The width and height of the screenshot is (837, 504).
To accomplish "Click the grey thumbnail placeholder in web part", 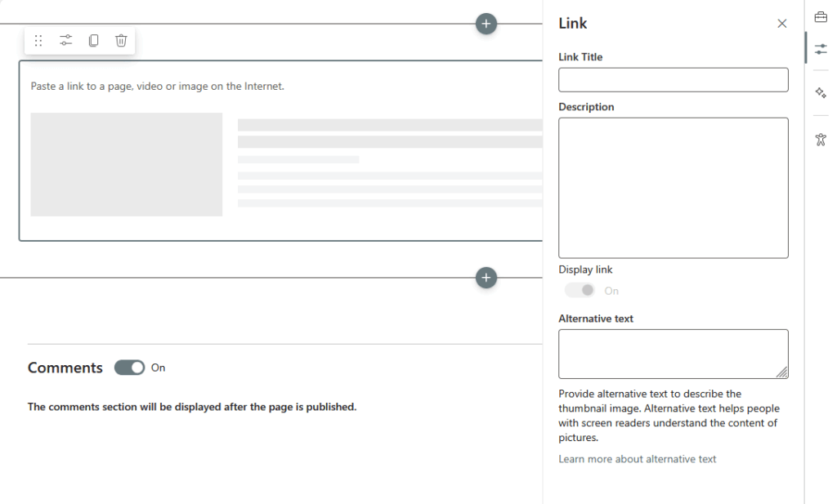I will click(127, 164).
